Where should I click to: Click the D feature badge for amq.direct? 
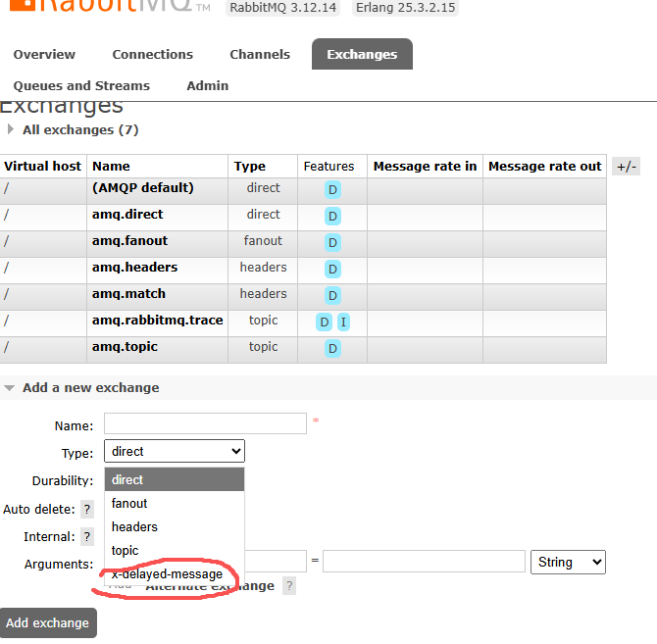point(332,216)
